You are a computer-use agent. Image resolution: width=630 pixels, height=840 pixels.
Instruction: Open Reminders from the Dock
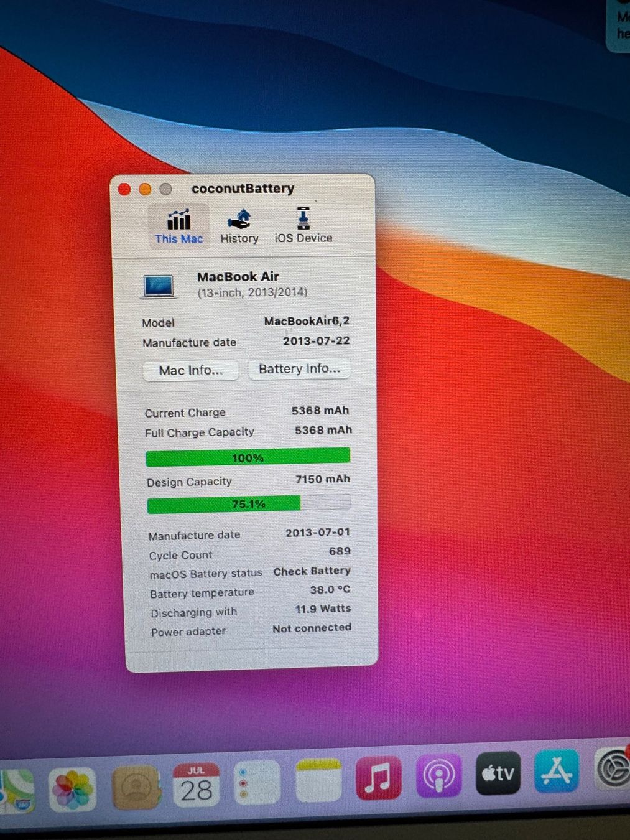[256, 783]
